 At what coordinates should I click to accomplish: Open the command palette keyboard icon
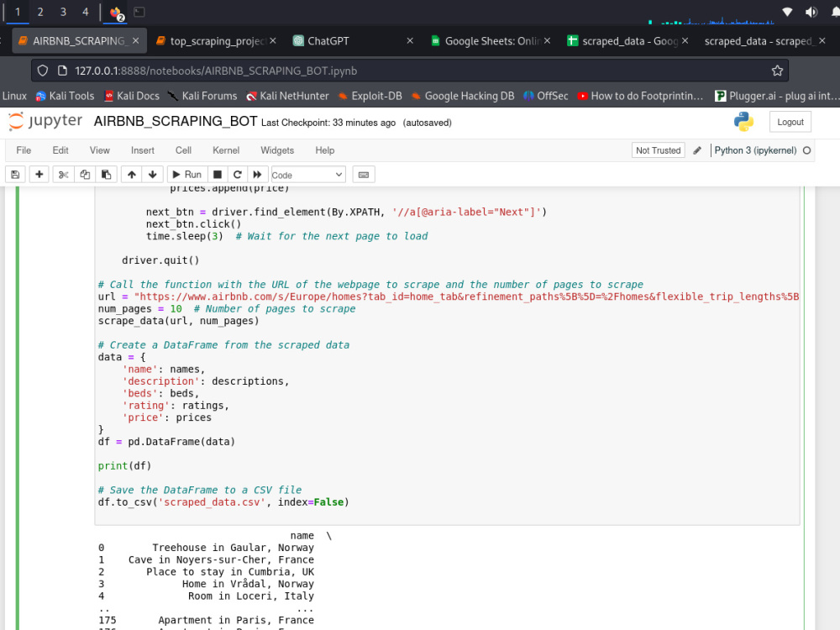(364, 175)
